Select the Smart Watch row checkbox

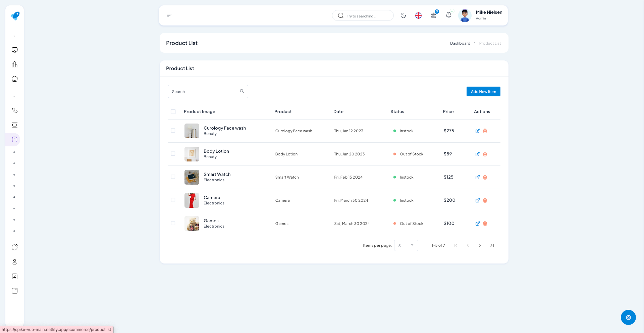(173, 177)
